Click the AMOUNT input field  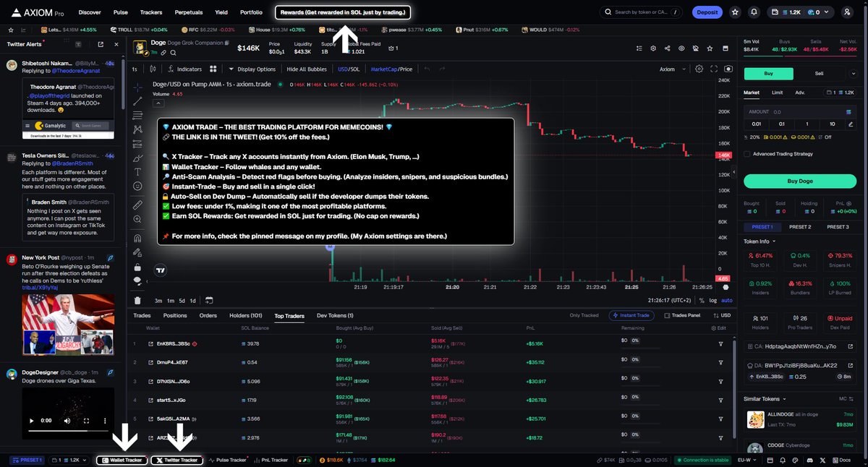(800, 111)
